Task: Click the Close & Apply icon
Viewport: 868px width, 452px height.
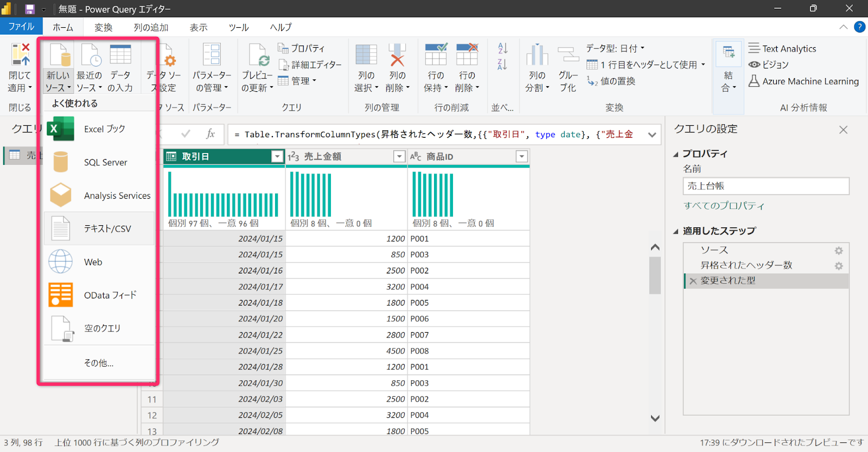Action: (20, 55)
